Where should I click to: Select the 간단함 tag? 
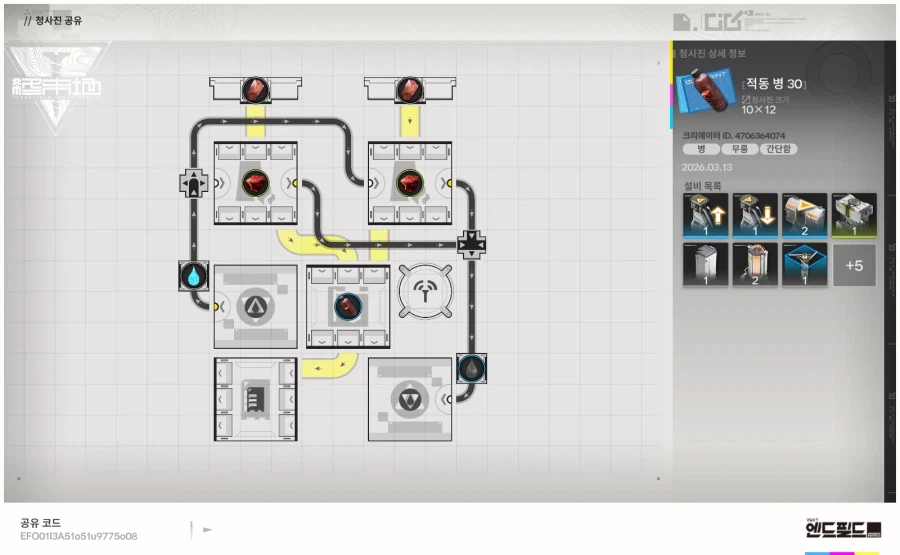pyautogui.click(x=780, y=149)
